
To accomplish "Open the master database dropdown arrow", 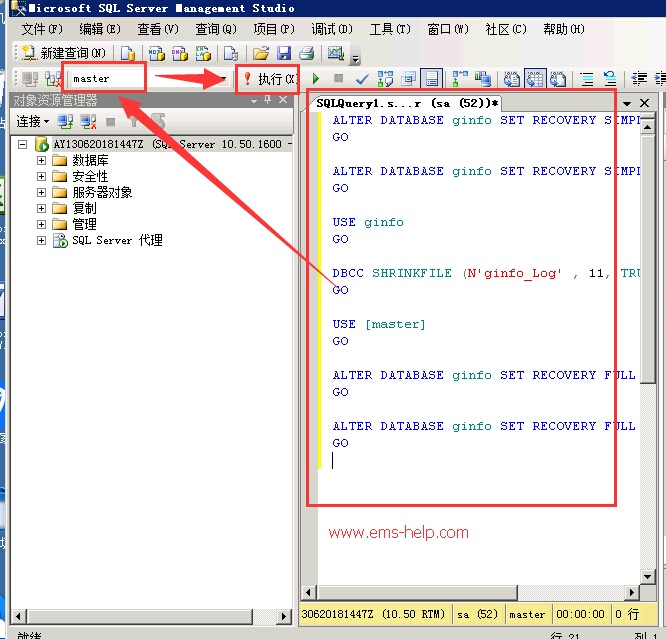I will click(223, 79).
